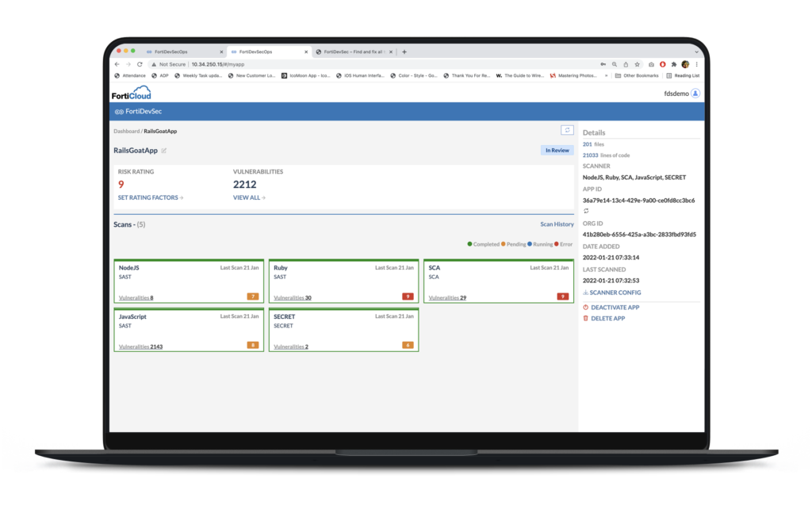Select the Dashboard breadcrumb link
812x513 pixels.
[x=127, y=131]
